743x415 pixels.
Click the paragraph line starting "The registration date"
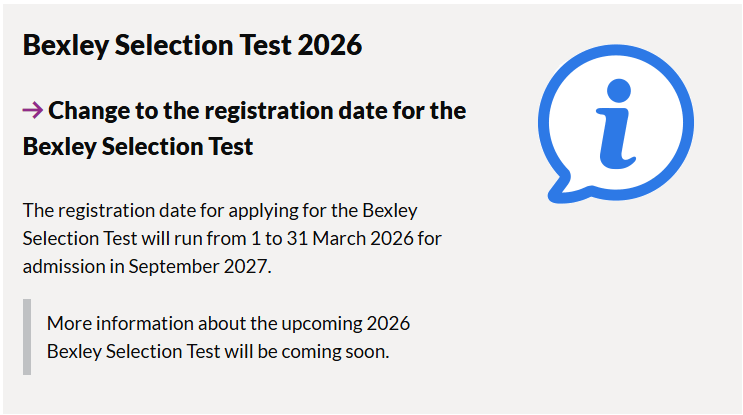(x=220, y=211)
